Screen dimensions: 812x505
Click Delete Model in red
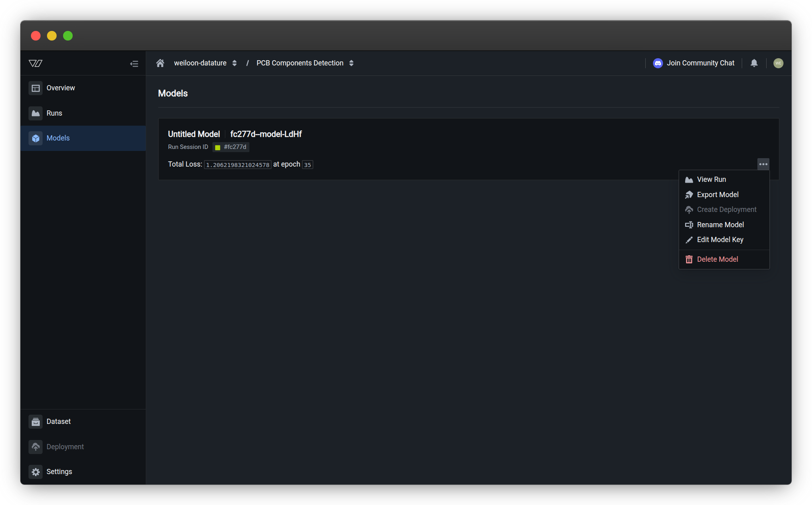click(x=717, y=259)
